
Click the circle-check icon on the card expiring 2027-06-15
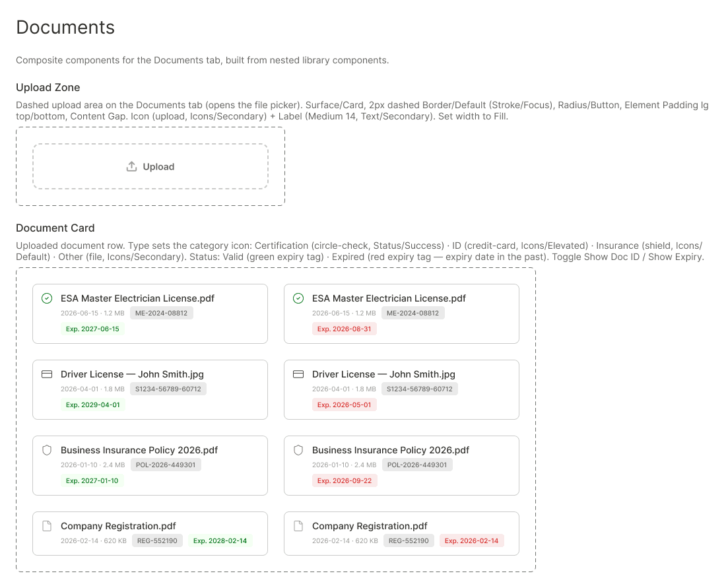click(47, 299)
